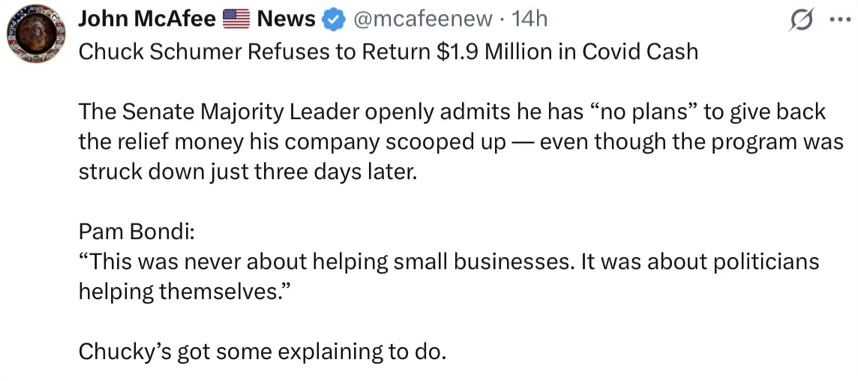This screenshot has height=381, width=858.
Task: Click Chucky's got some explaining to do
Action: (x=259, y=351)
